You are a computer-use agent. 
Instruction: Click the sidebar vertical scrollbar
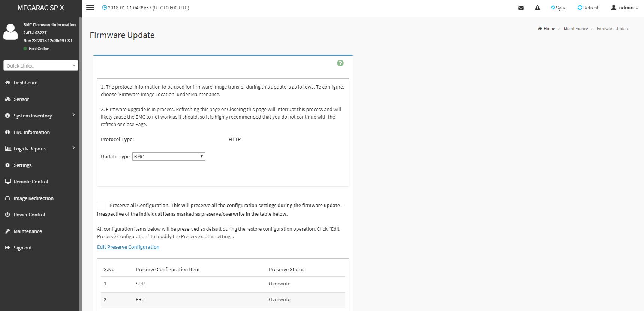[x=80, y=150]
